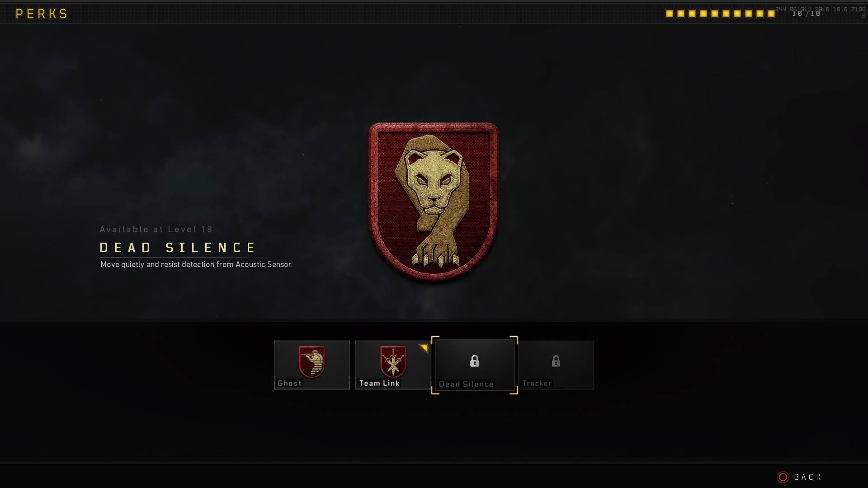Click the PERKS header title
Screen dimensions: 868x488
[x=42, y=14]
